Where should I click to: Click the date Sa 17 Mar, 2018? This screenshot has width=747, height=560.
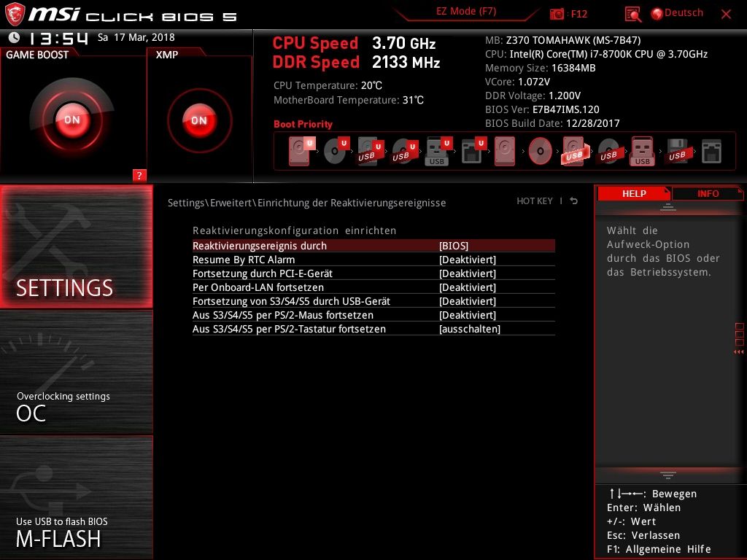[x=136, y=37]
